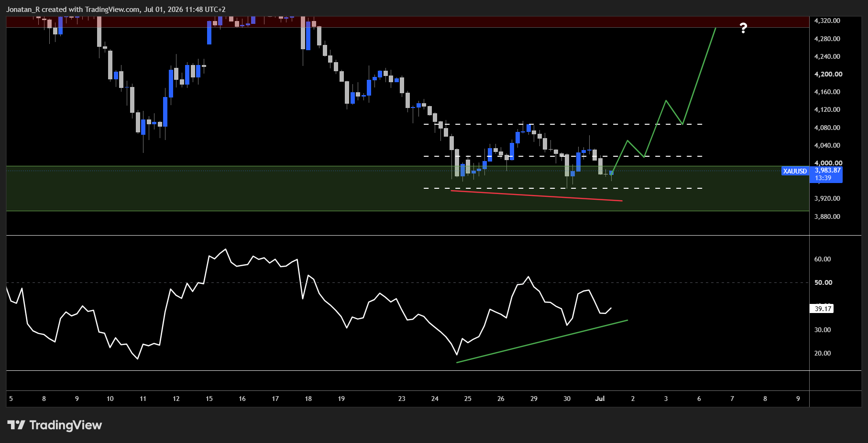Viewport: 868px width, 443px height.
Task: Click the date 19 on time axis
Action: tap(341, 399)
